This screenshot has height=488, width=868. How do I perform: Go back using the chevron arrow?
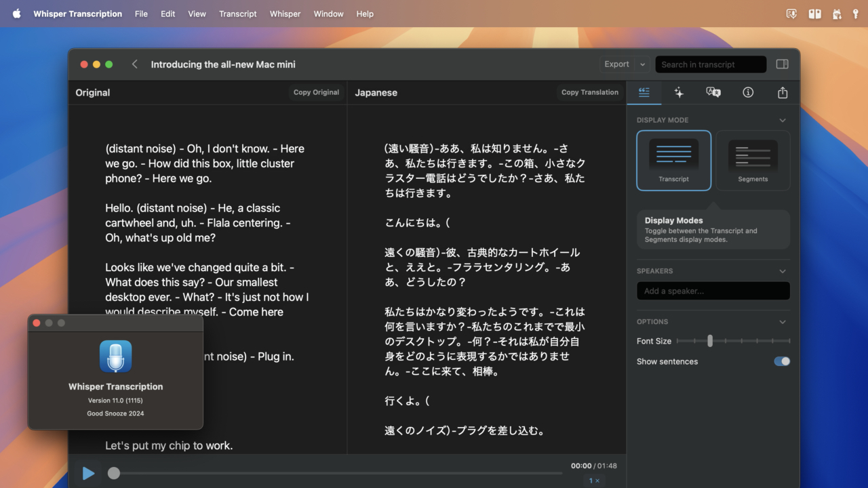(x=134, y=64)
